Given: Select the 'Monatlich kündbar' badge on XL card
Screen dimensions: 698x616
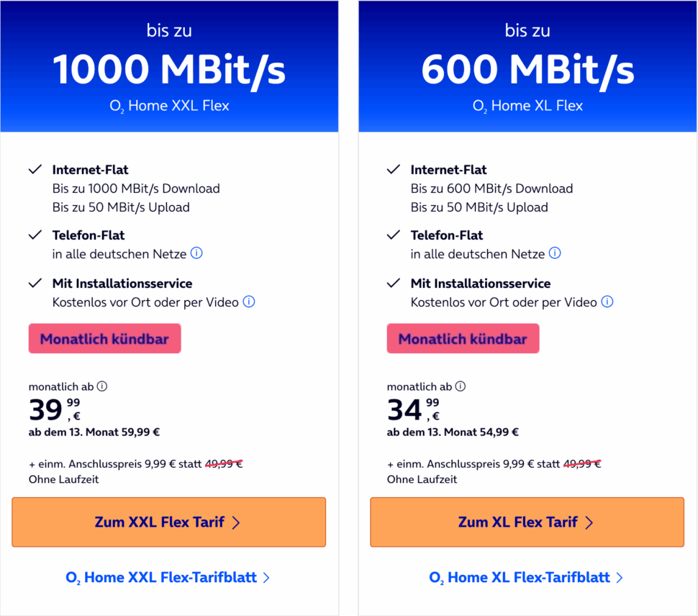Looking at the screenshot, I should [463, 338].
